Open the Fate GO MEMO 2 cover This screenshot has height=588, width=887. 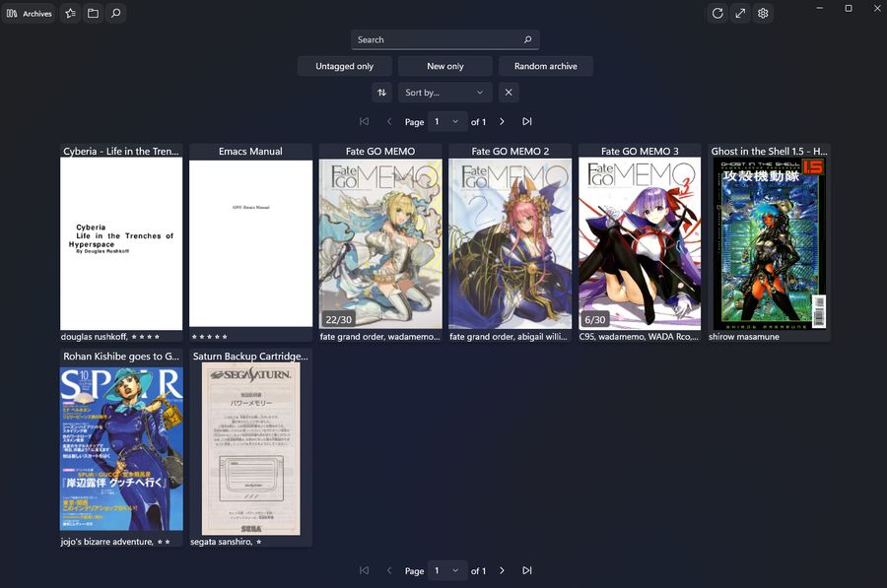(510, 243)
